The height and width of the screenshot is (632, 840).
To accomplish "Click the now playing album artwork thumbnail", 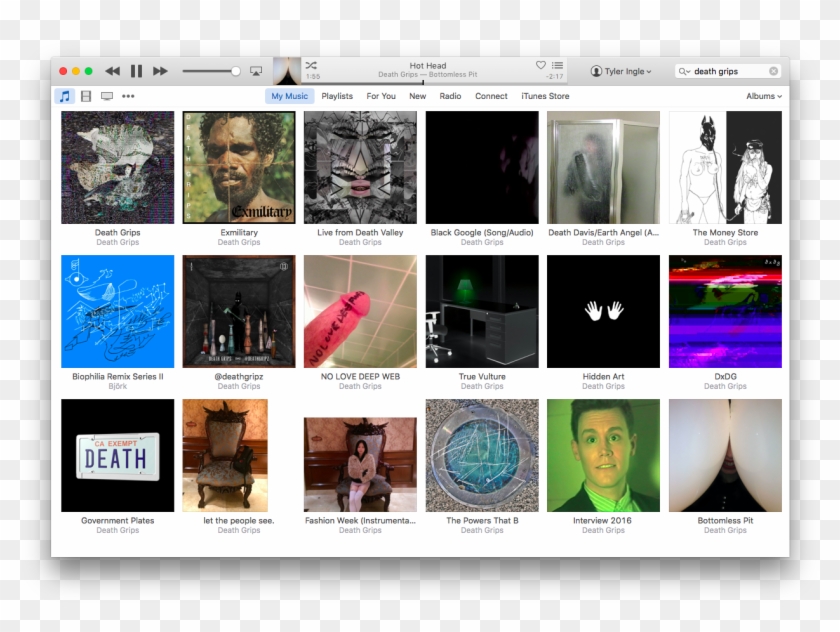I will [287, 71].
